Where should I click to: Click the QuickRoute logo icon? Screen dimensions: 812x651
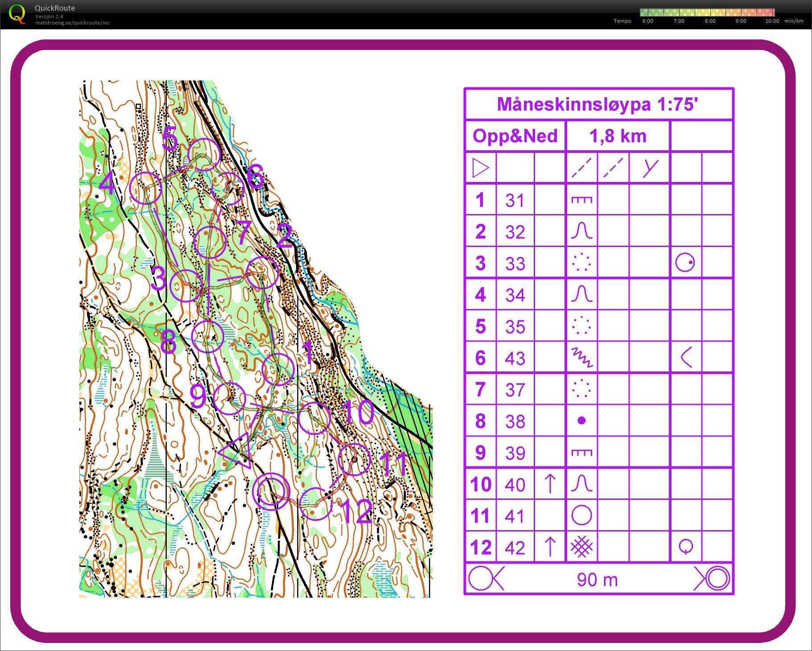pyautogui.click(x=17, y=14)
